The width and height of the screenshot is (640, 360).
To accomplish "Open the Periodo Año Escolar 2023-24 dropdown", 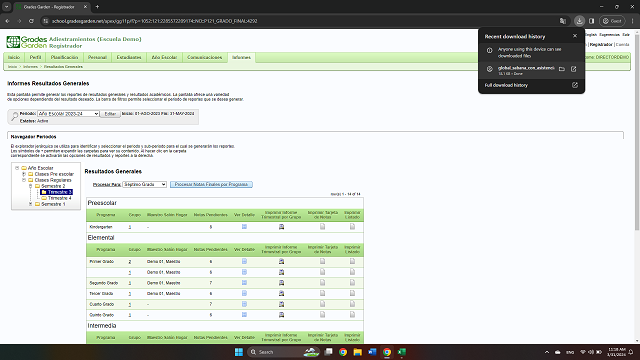I will [x=68, y=113].
